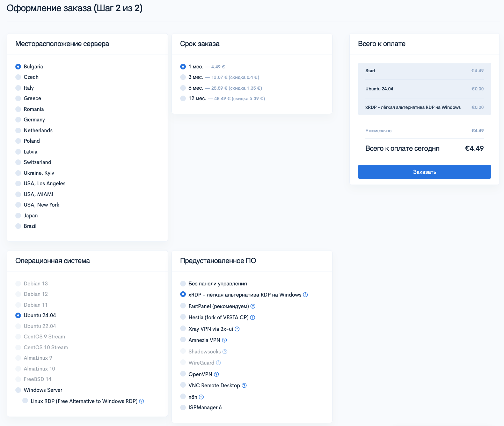
Task: Choose n8n preinstalled software
Action: point(183,396)
